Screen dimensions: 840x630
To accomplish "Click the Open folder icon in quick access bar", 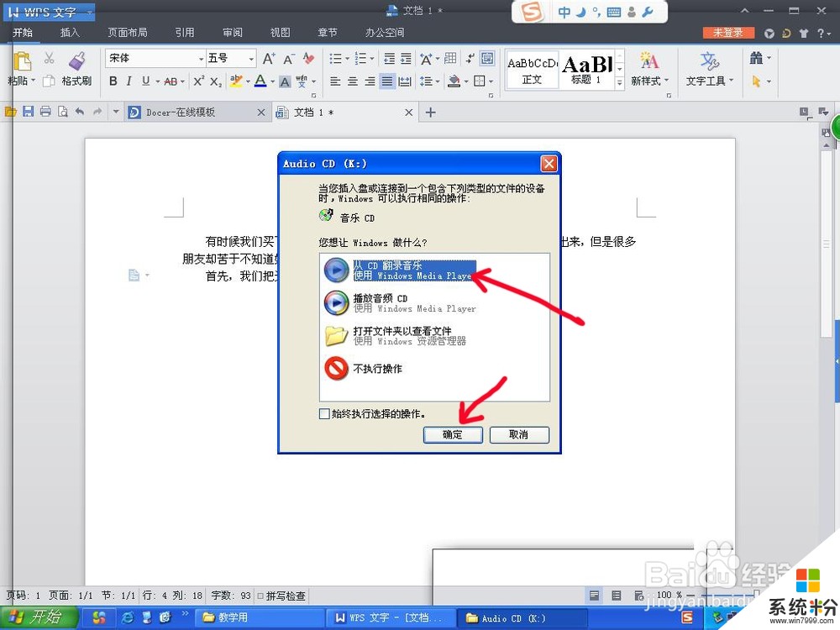I will 10,112.
